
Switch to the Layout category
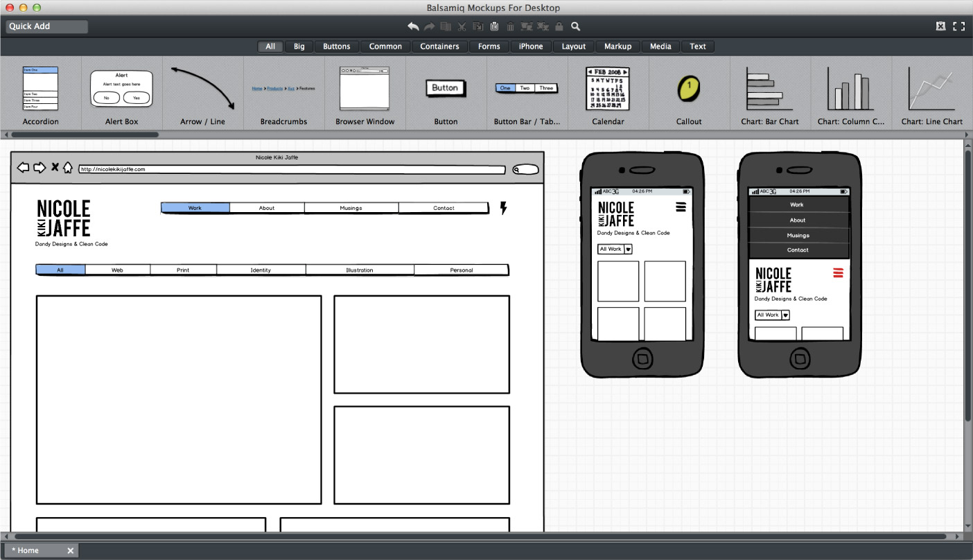574,46
